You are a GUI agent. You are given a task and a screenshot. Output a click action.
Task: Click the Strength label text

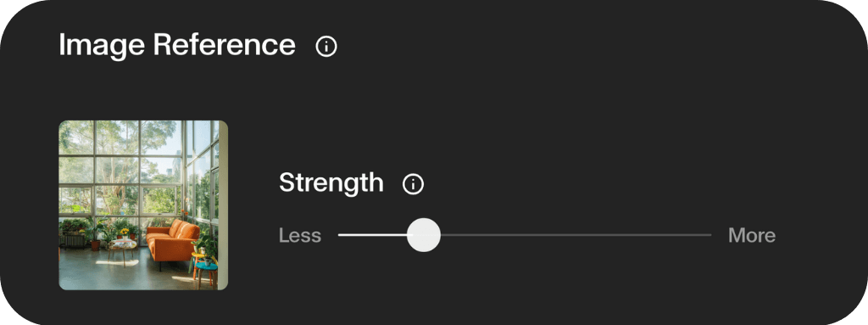tap(331, 183)
